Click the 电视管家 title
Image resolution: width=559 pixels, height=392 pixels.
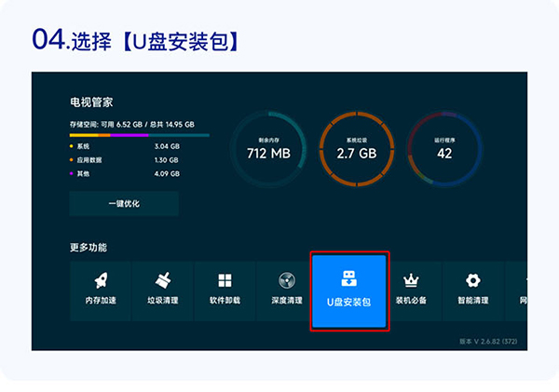91,101
